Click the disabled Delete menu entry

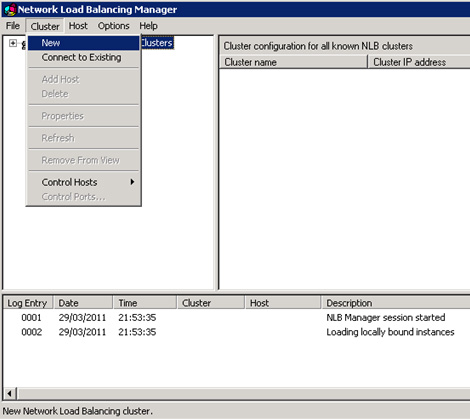pyautogui.click(x=83, y=94)
